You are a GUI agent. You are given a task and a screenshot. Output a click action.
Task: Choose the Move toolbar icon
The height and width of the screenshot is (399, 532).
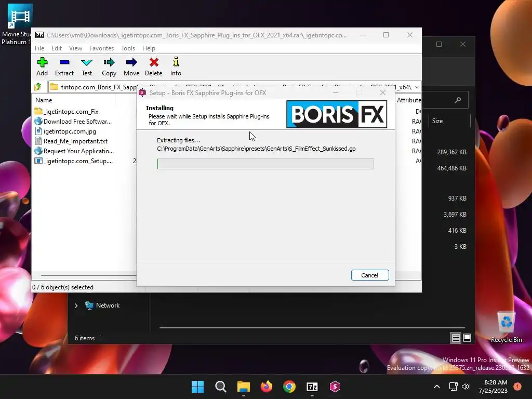[x=131, y=66]
